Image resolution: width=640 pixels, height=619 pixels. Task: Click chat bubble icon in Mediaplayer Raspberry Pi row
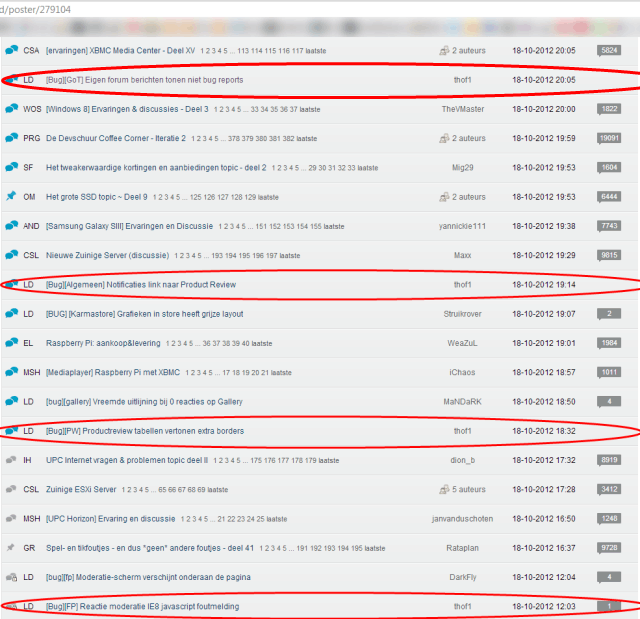click(x=11, y=371)
